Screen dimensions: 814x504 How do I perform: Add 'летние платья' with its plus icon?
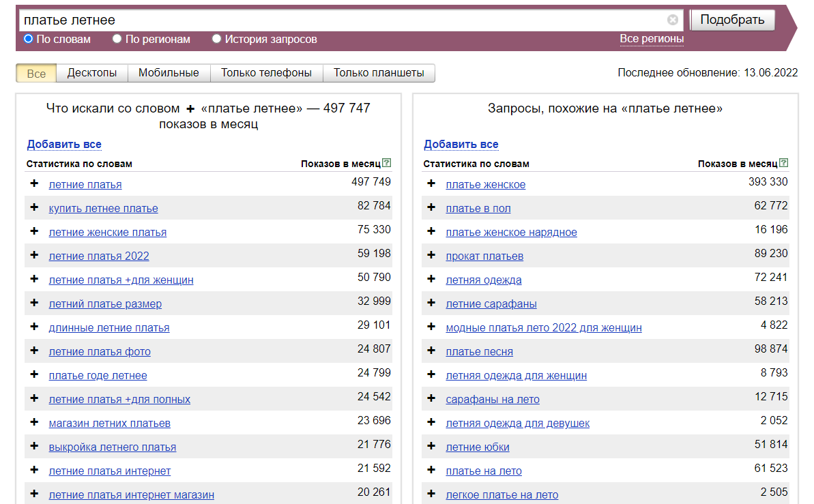pos(34,183)
